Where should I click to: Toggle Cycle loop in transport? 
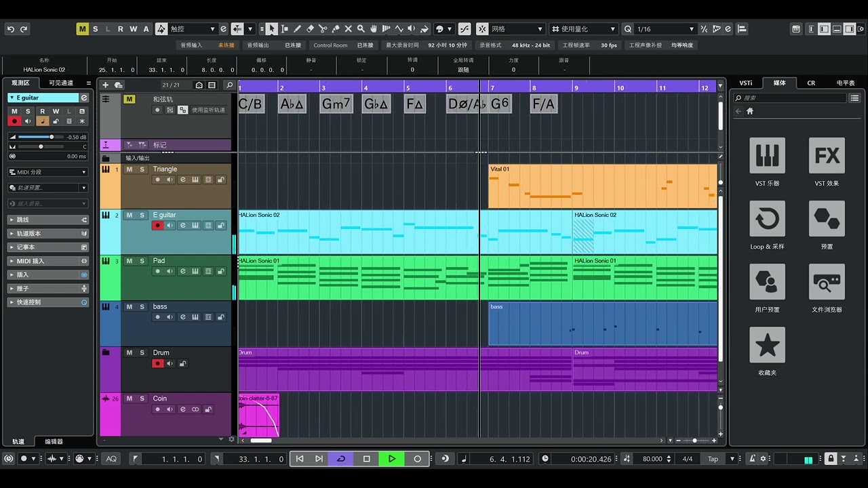(x=341, y=459)
